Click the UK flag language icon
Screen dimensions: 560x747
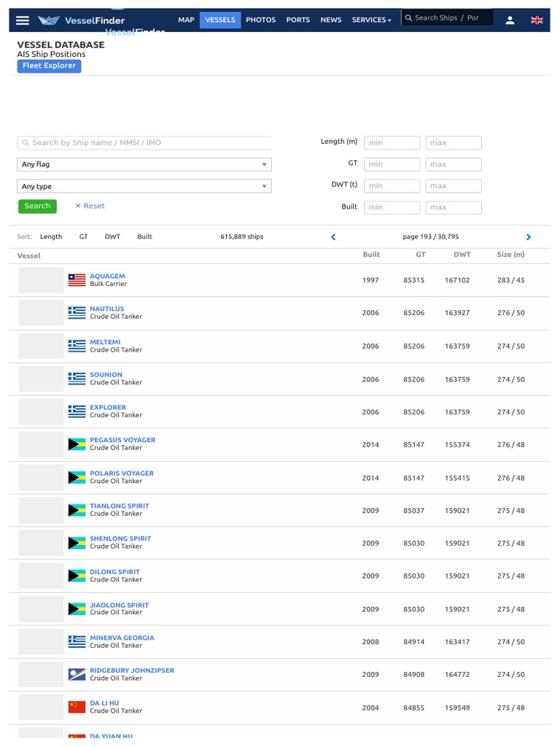[537, 20]
